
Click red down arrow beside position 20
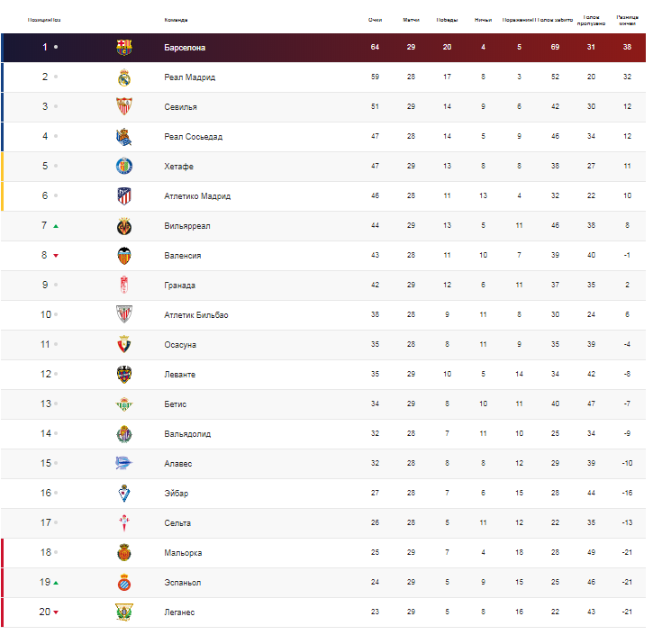coord(56,612)
